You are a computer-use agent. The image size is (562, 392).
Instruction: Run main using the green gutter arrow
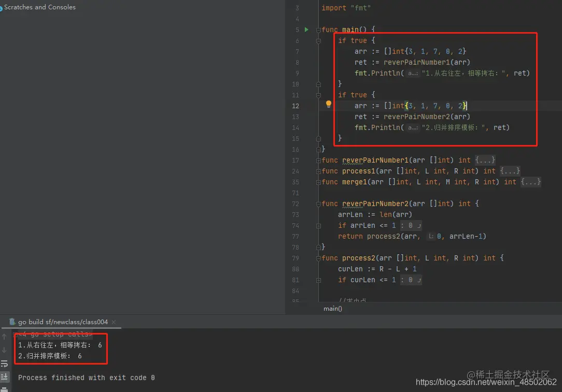[306, 30]
